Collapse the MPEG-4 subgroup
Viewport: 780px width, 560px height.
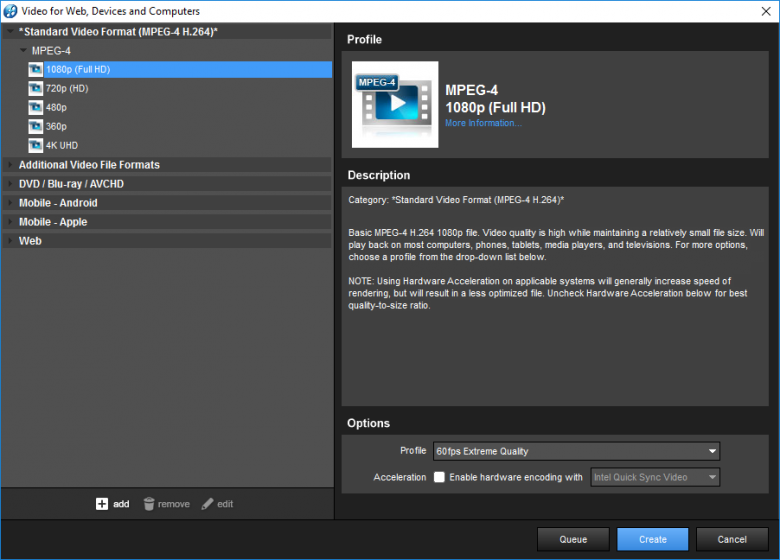tap(23, 51)
